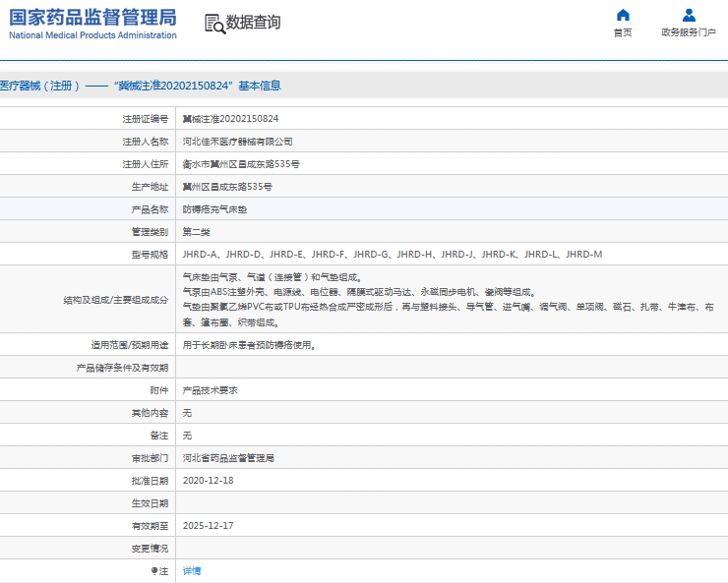Click the 产品储存条件及有效期 label
This screenshot has height=583, width=728.
coord(122,368)
